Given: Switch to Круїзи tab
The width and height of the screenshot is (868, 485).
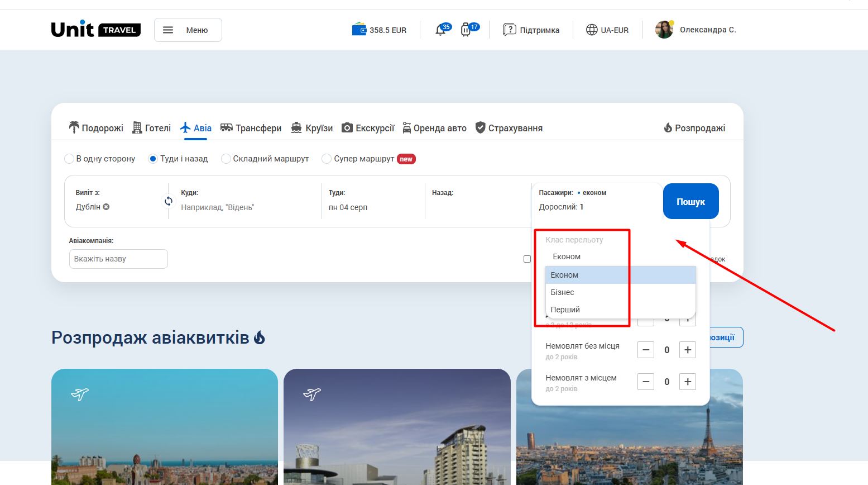Looking at the screenshot, I should click(311, 128).
